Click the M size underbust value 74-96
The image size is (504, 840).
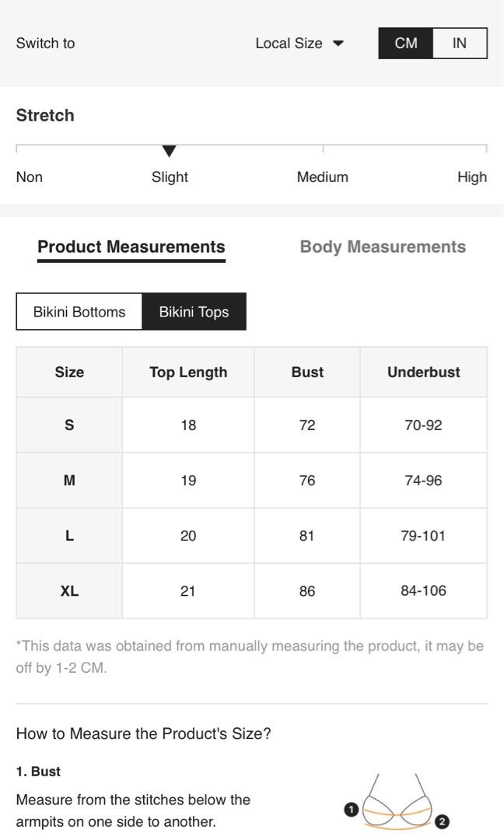[x=423, y=481]
